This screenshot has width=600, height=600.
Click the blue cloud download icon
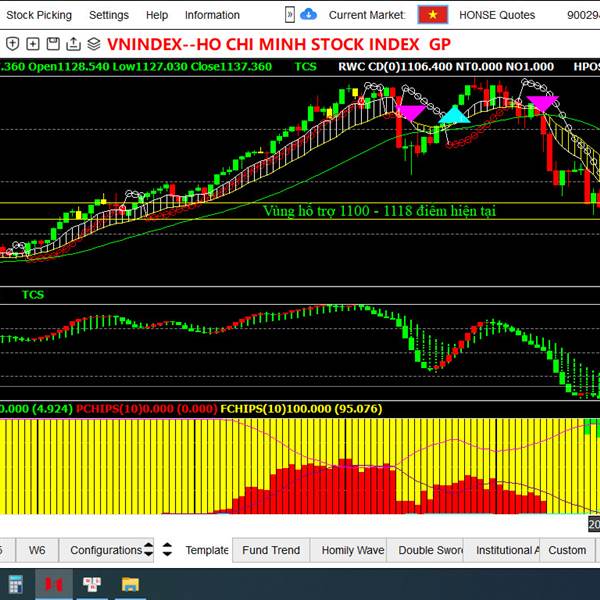coord(308,15)
